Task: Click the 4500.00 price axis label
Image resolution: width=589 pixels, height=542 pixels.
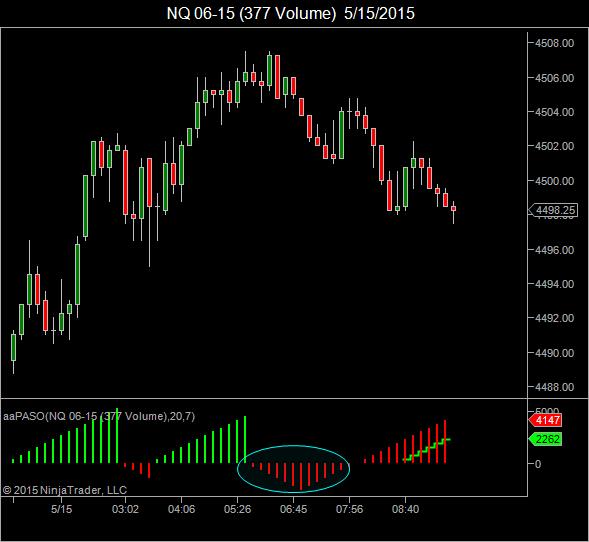Action: tap(554, 181)
